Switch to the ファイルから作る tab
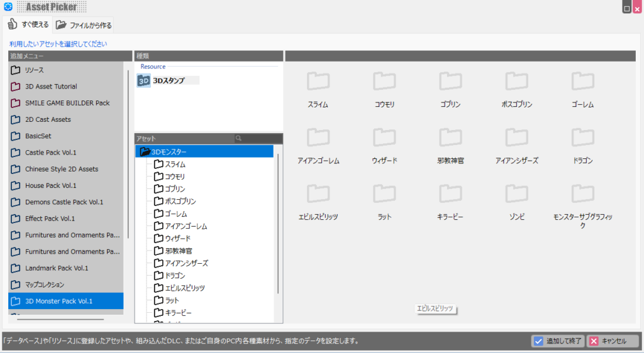The width and height of the screenshot is (644, 353). coord(84,25)
